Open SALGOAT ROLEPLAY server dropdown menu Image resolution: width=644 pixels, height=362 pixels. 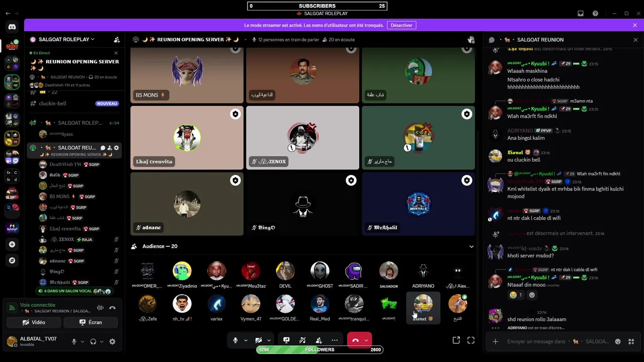67,40
